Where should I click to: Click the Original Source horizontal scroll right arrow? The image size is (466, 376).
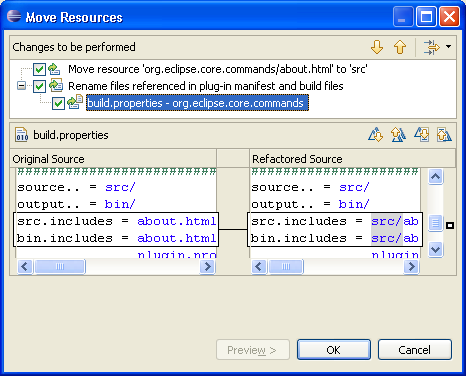[x=207, y=267]
